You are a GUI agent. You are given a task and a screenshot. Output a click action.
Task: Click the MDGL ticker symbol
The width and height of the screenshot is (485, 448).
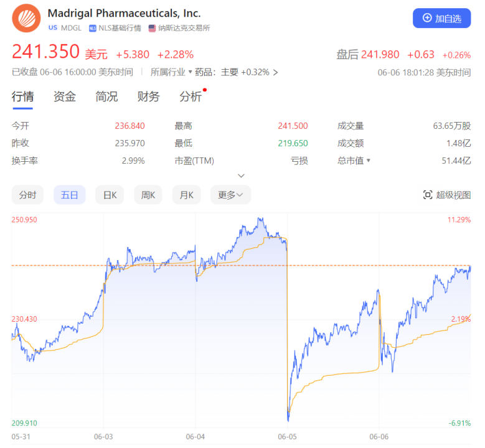(x=71, y=28)
